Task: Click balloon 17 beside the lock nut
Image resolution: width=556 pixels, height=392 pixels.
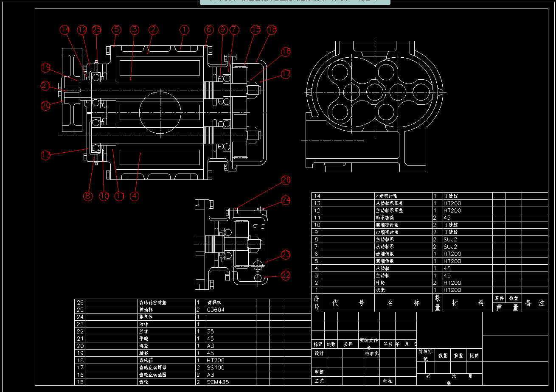Action: pyautogui.click(x=286, y=74)
